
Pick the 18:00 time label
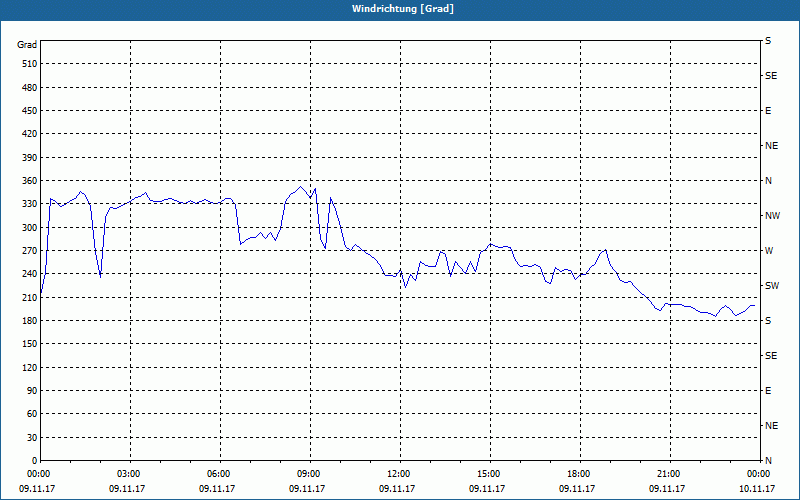coord(580,474)
